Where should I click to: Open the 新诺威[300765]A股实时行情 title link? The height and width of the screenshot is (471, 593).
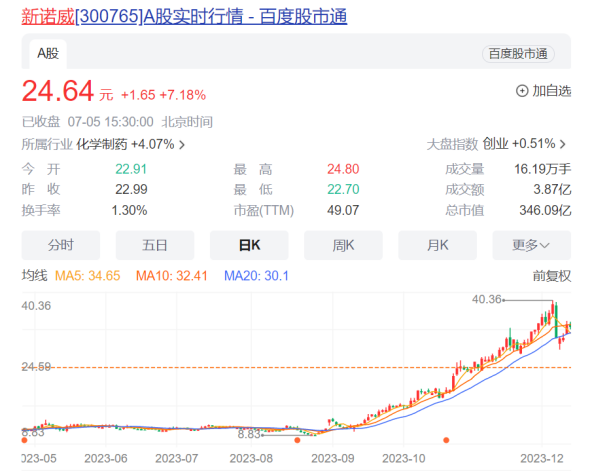(x=184, y=17)
